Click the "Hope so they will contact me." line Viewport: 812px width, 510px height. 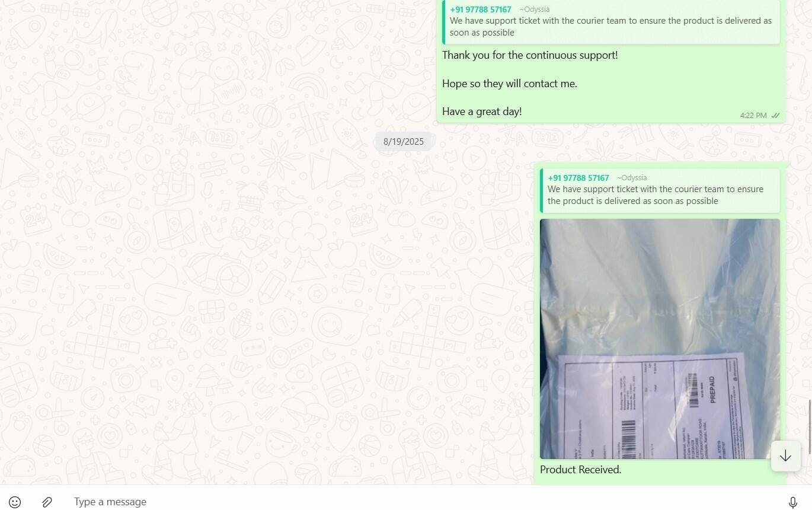[510, 84]
